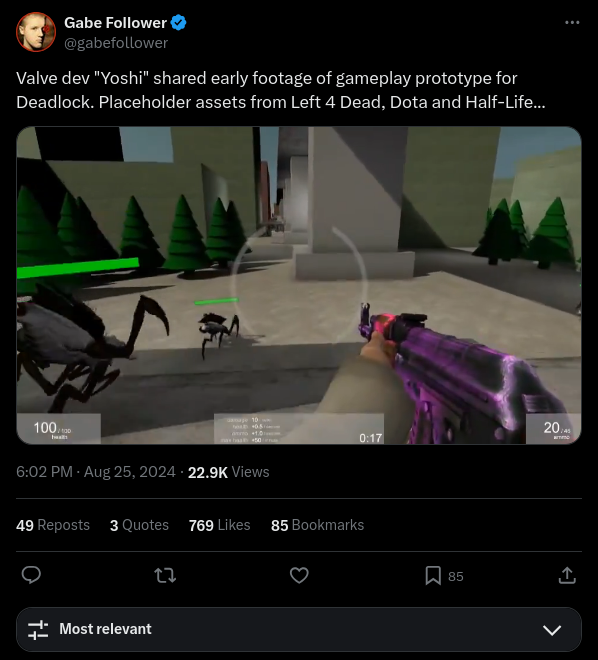The height and width of the screenshot is (660, 598).
Task: Open the Most relevant sort dropdown
Action: coord(299,629)
